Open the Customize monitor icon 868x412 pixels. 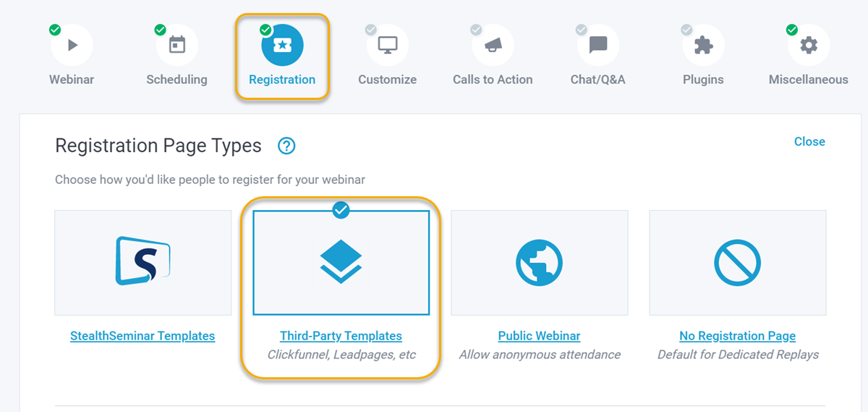click(x=388, y=45)
